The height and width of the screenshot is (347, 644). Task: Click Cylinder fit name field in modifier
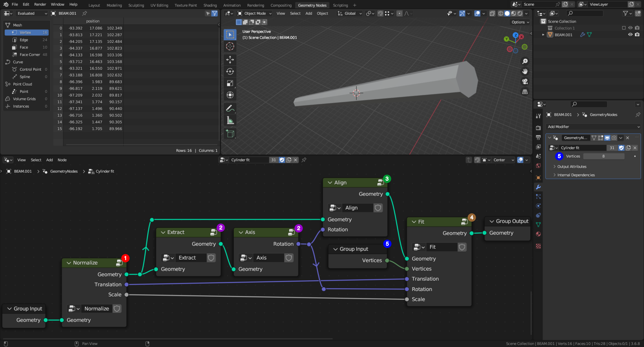point(582,148)
